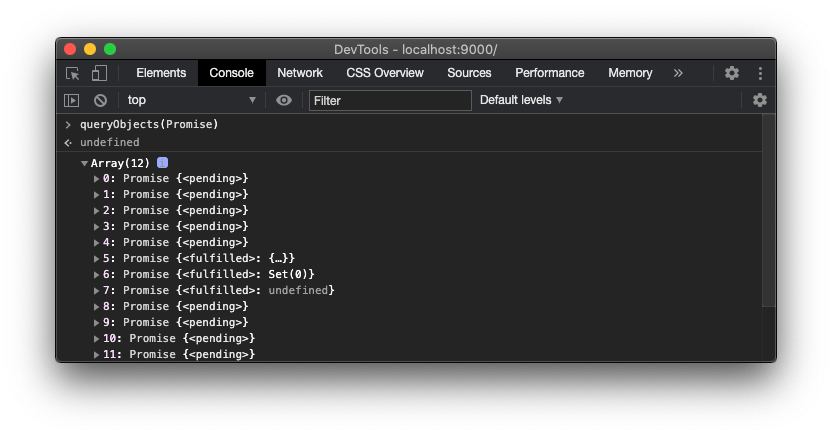Expand entry 4 pending Promise

[x=97, y=242]
